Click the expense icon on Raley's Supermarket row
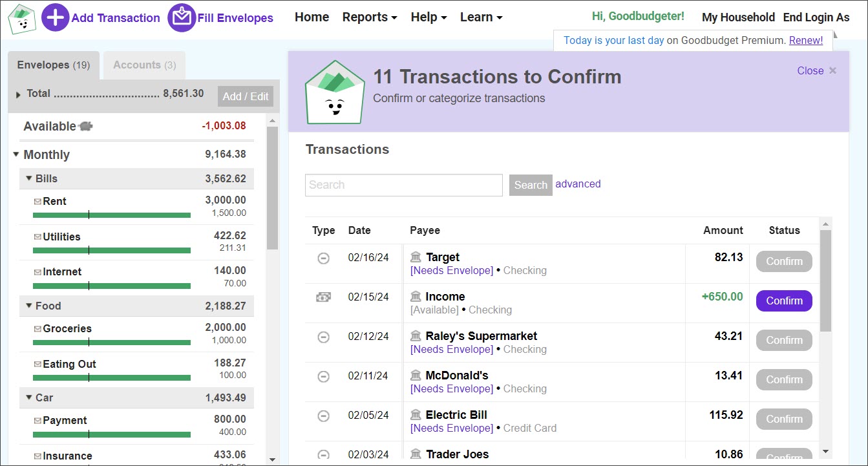 click(324, 337)
